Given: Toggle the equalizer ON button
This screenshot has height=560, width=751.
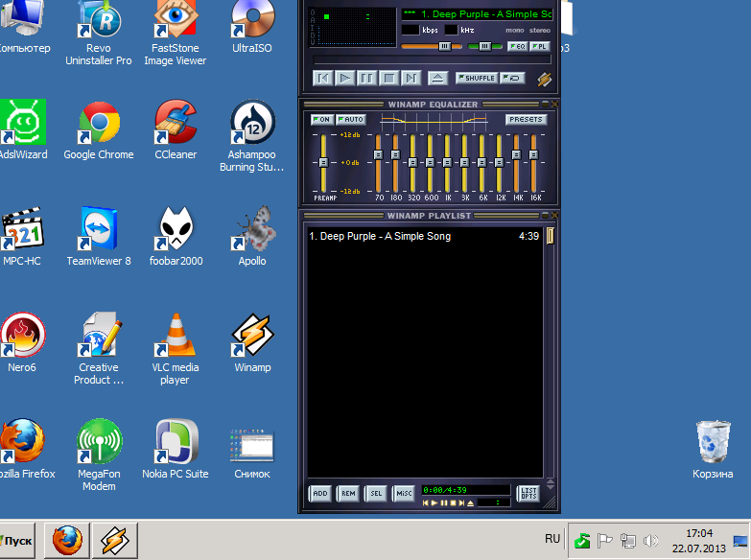Looking at the screenshot, I should coord(322,119).
